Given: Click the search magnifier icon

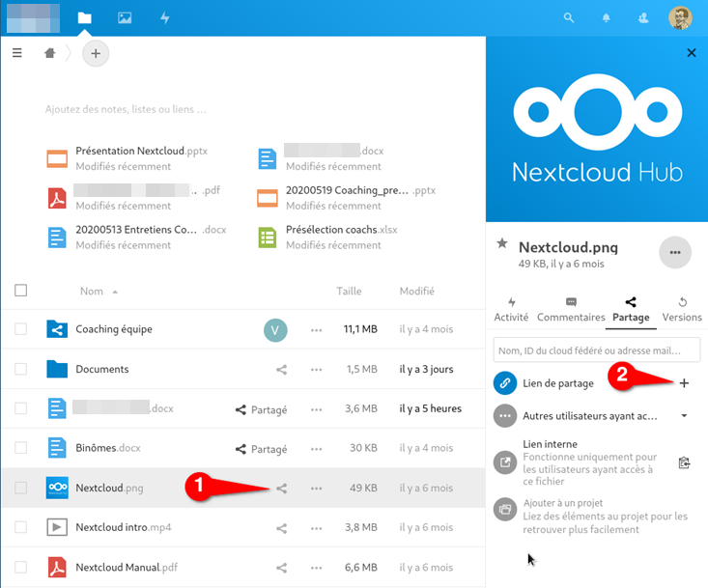Looking at the screenshot, I should (570, 17).
